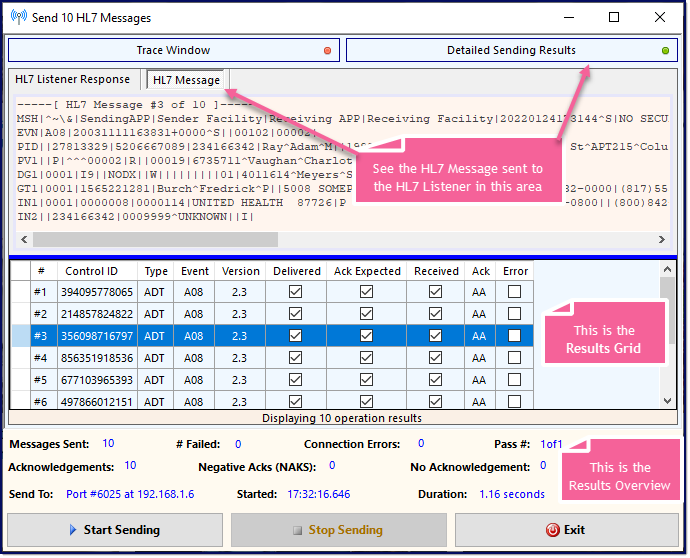The width and height of the screenshot is (690, 558).
Task: Click the Duration value 1.16 seconds
Action: (512, 494)
